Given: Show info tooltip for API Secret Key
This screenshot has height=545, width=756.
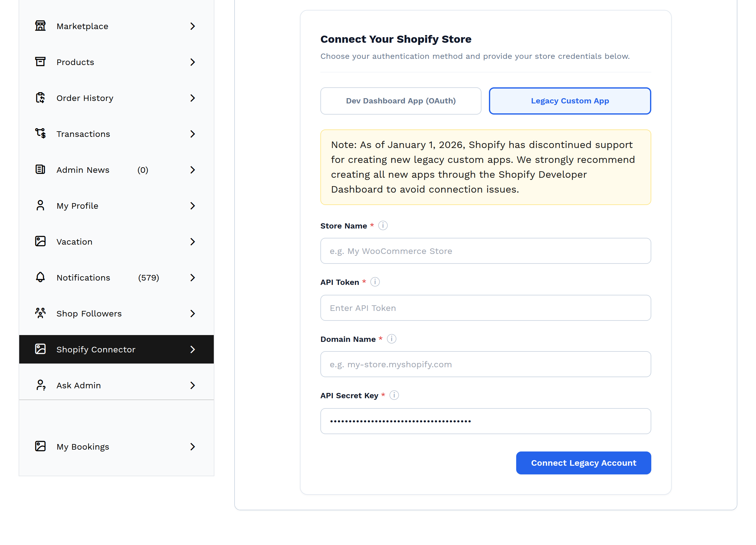Looking at the screenshot, I should tap(394, 395).
